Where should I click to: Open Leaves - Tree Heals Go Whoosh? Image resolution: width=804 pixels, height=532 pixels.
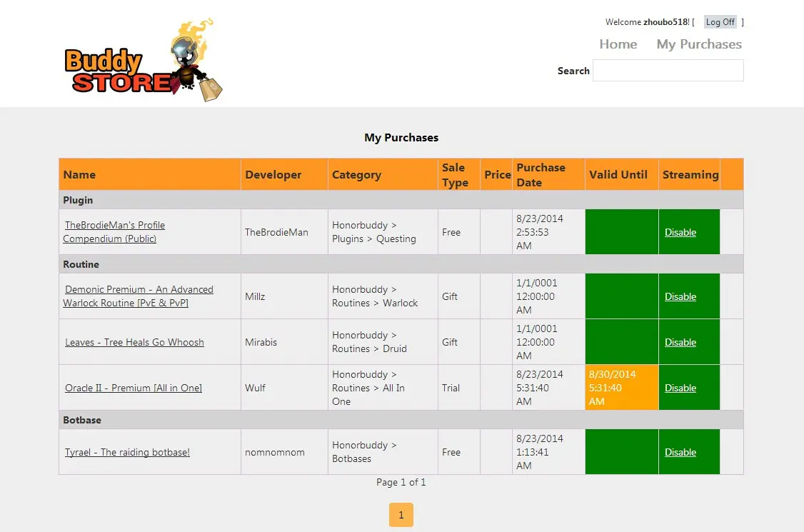coord(134,342)
